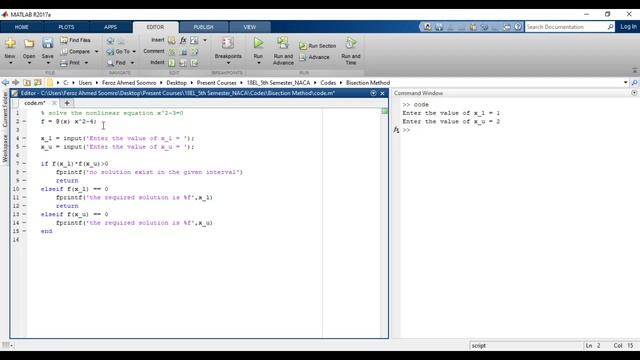
Task: Expand the Go To dropdown
Action: tap(134, 51)
